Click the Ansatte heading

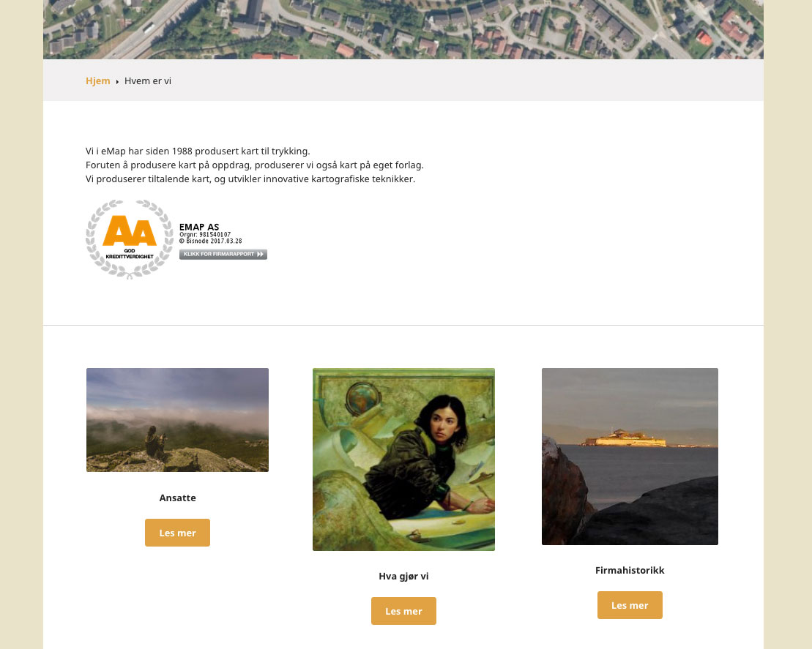[x=178, y=498]
